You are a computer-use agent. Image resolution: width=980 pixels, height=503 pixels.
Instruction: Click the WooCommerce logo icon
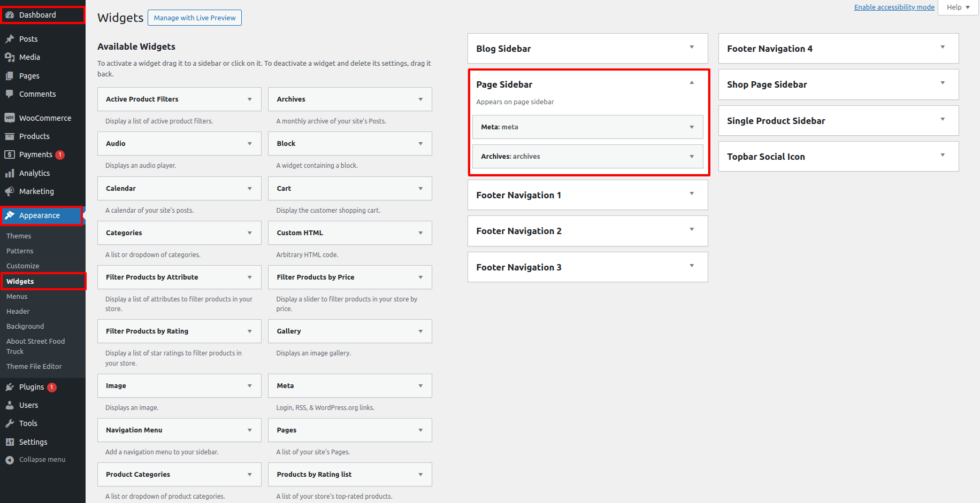10,118
